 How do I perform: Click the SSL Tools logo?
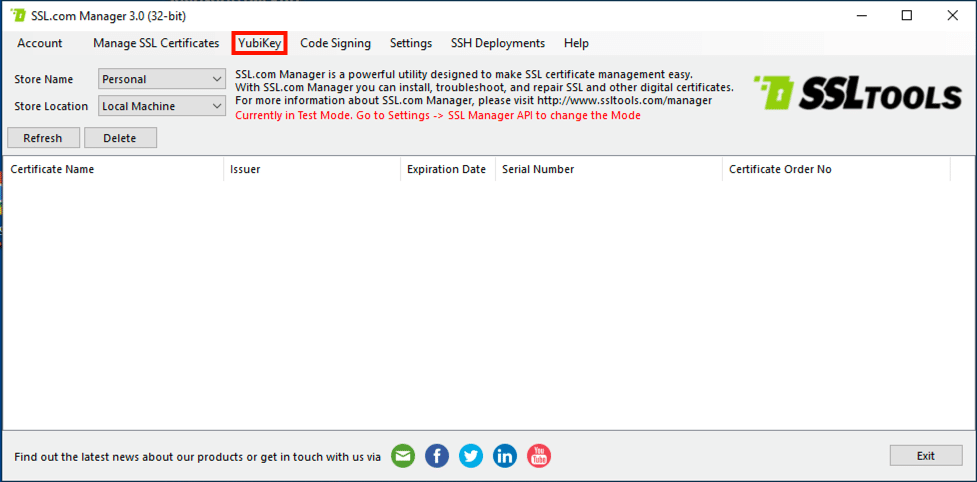[x=857, y=94]
